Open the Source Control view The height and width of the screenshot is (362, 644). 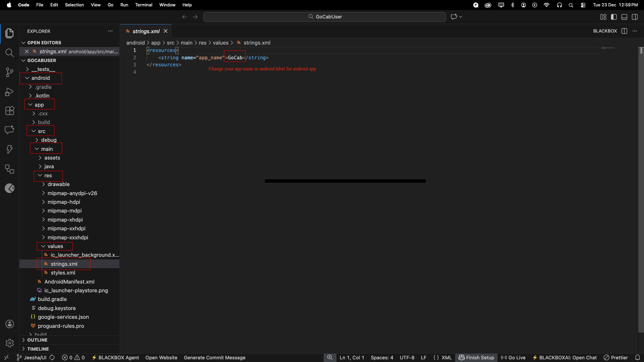(9, 72)
